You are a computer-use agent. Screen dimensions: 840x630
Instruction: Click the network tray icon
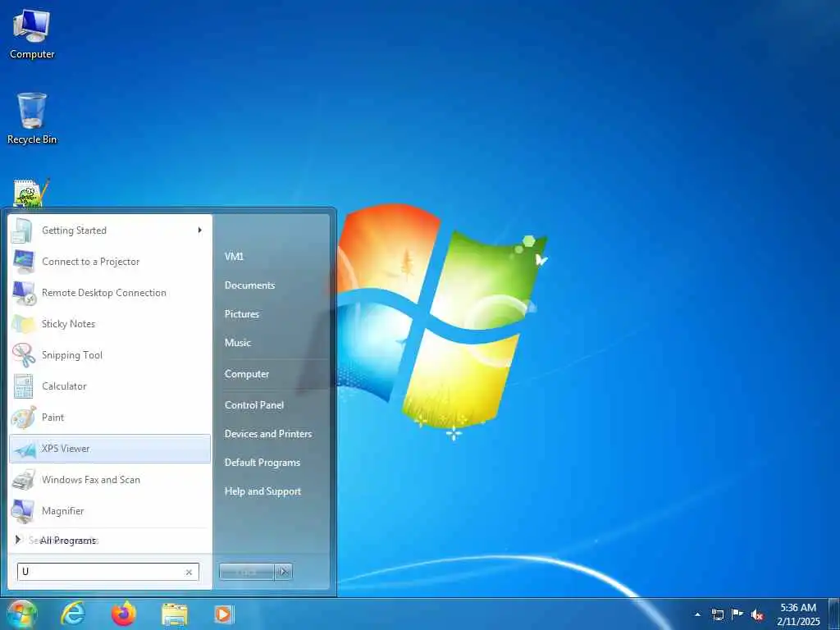(x=717, y=614)
